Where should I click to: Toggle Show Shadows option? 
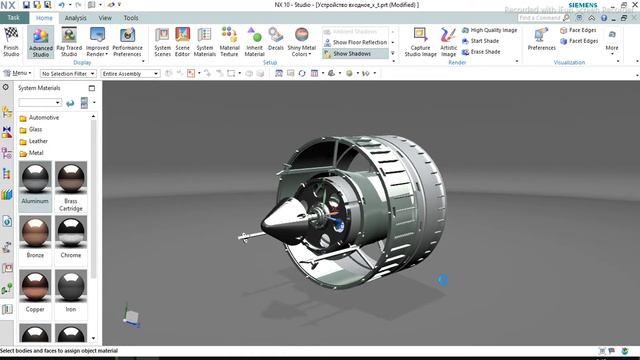coord(356,53)
